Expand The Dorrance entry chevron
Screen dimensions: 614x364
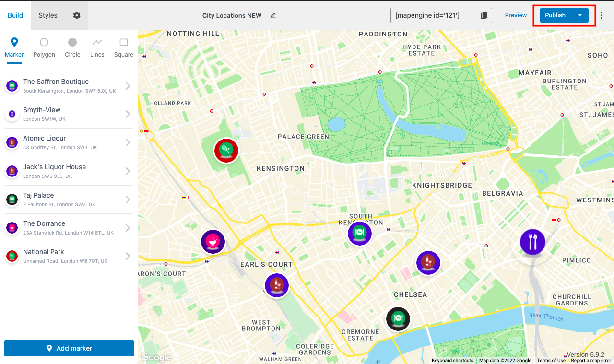(128, 228)
